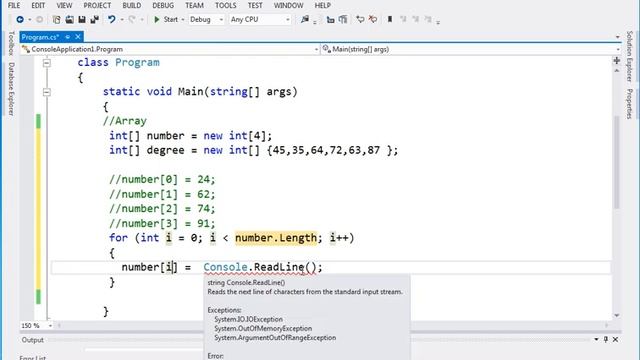Click the Console keyword in ReadLine statement
The width and height of the screenshot is (640, 360).
click(x=225, y=267)
